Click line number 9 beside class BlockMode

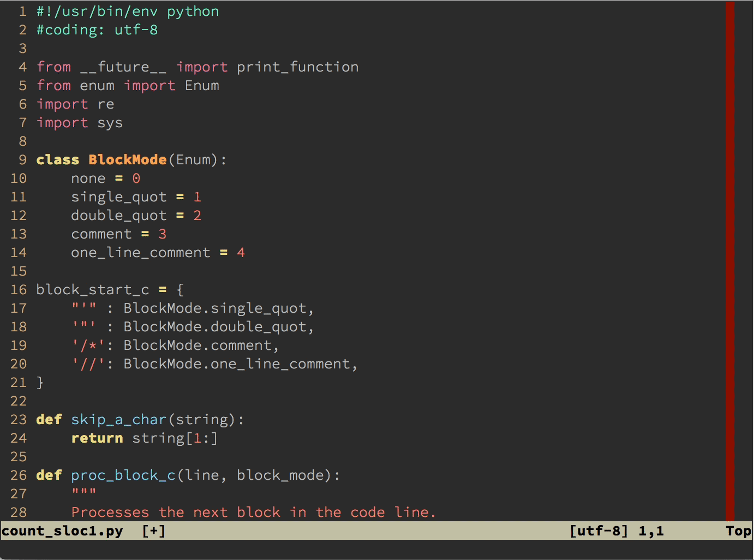[x=22, y=159]
